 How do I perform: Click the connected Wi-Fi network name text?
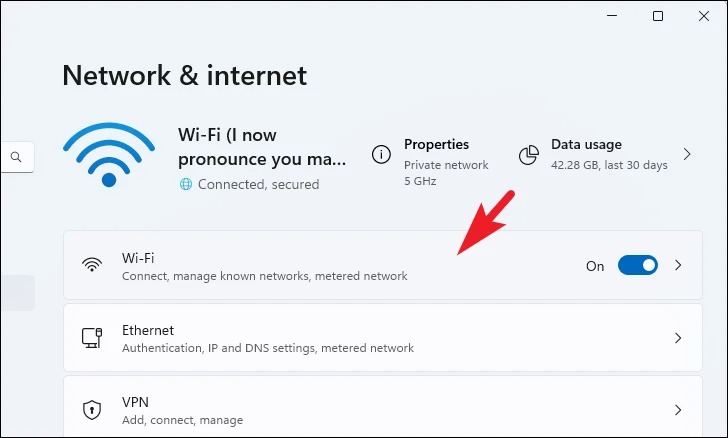pos(262,147)
